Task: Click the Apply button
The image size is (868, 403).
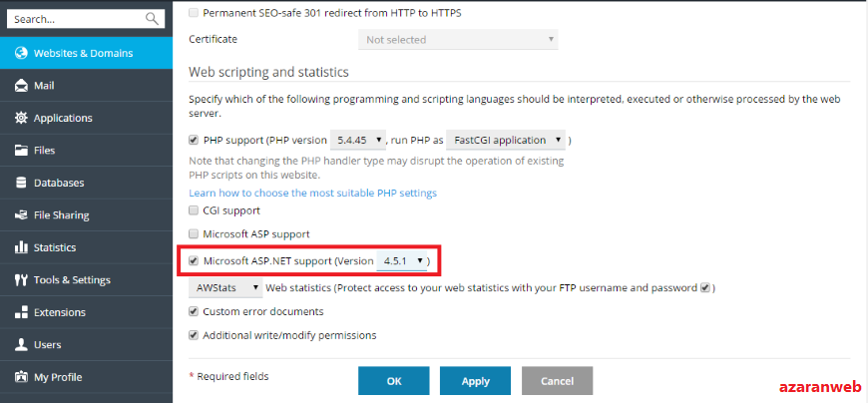Action: pos(476,381)
